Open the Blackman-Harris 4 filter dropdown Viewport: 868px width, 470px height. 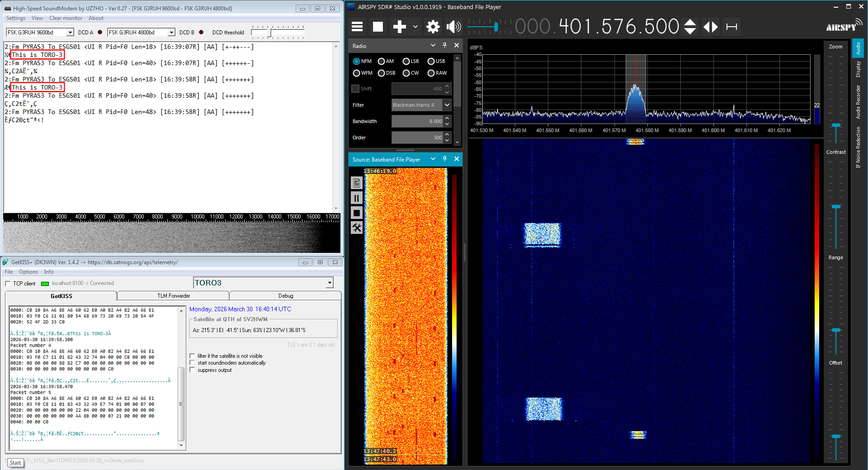[447, 105]
